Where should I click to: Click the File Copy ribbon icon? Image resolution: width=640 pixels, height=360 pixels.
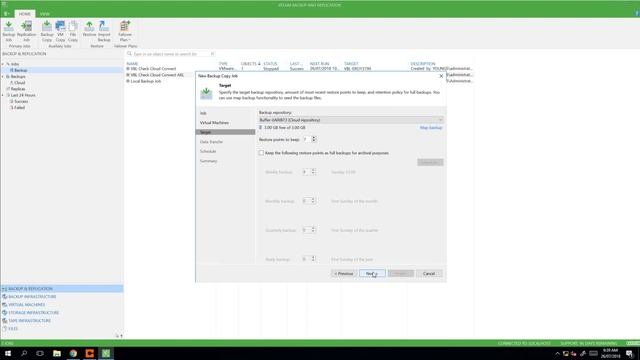tap(73, 31)
